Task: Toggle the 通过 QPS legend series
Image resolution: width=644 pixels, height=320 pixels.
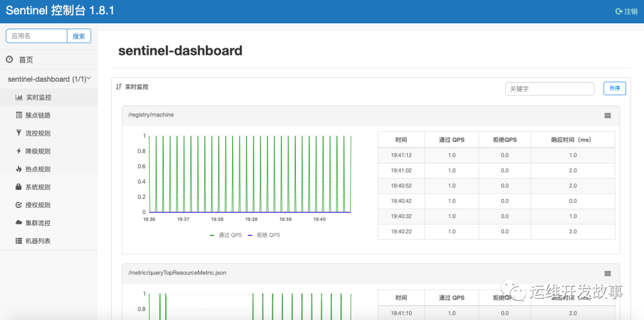Action: click(x=225, y=235)
